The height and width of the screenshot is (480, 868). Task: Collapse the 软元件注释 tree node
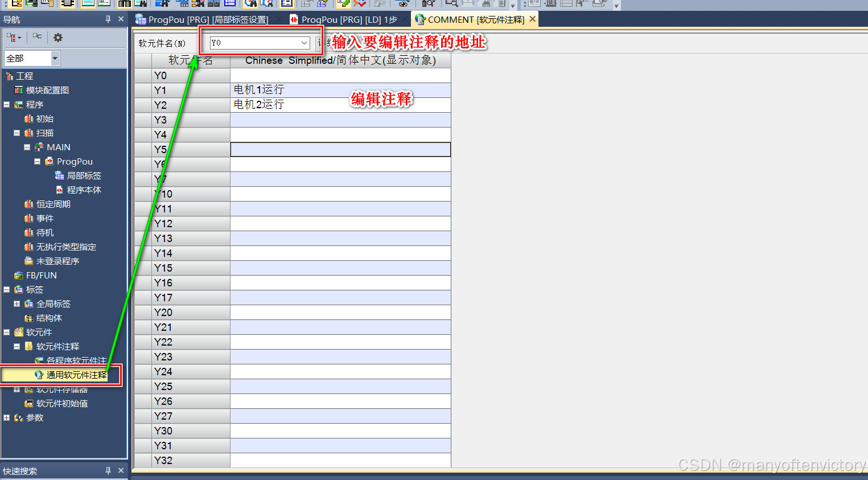(17, 346)
